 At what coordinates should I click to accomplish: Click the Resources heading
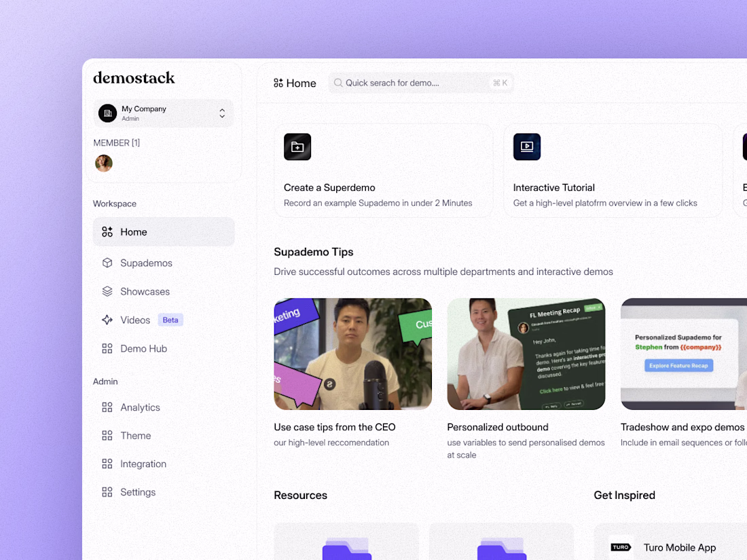(301, 496)
